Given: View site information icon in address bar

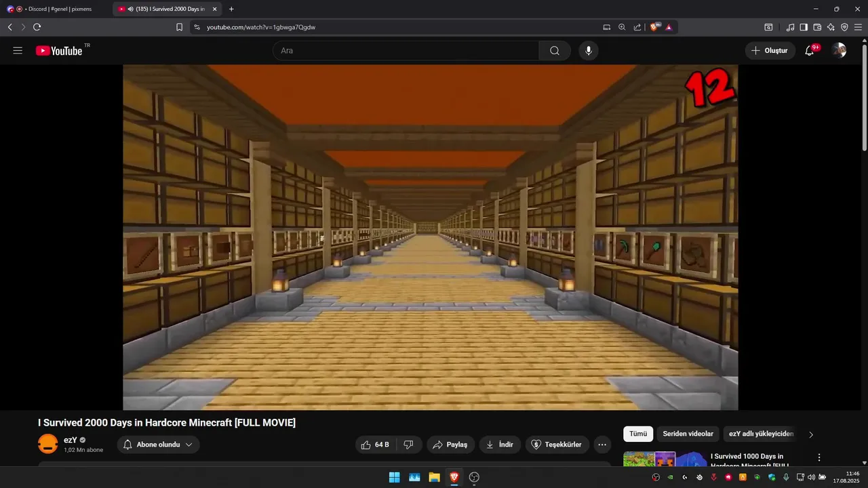Looking at the screenshot, I should click(x=197, y=27).
